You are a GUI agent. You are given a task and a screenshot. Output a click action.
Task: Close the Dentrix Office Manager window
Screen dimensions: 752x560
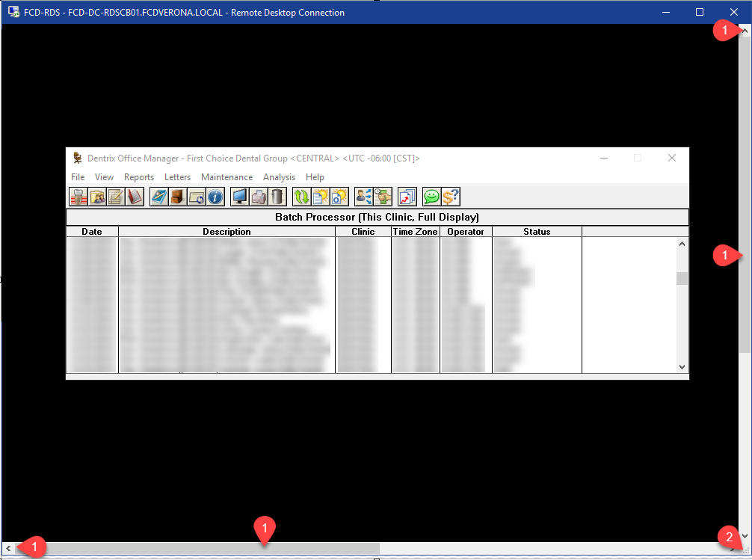[x=672, y=158]
